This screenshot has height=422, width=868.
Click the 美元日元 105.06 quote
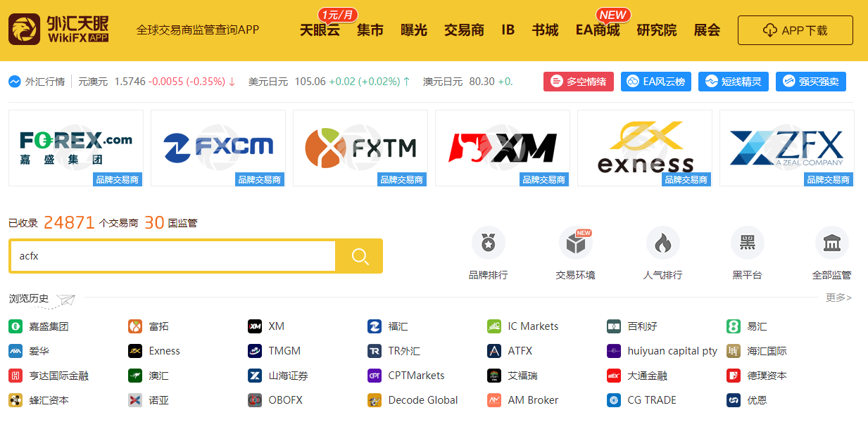[329, 82]
